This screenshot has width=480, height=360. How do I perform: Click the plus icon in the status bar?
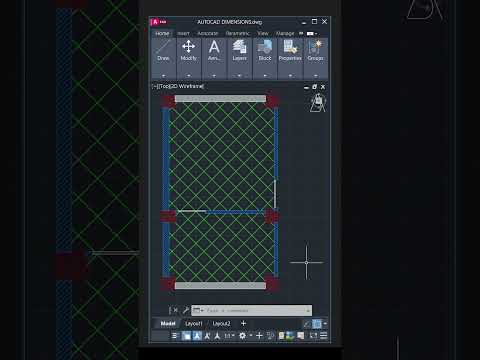(x=259, y=336)
